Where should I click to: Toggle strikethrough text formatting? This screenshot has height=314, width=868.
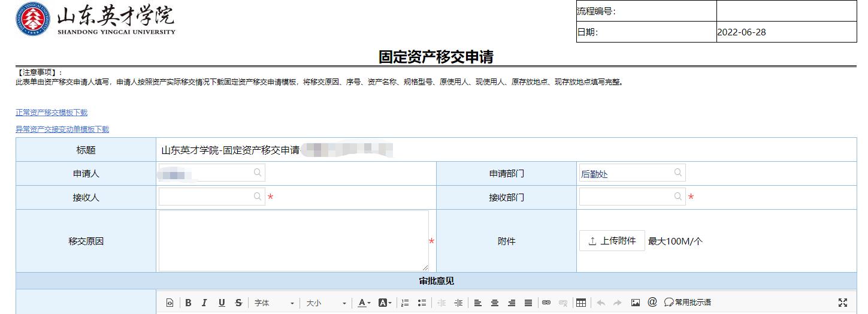click(238, 303)
